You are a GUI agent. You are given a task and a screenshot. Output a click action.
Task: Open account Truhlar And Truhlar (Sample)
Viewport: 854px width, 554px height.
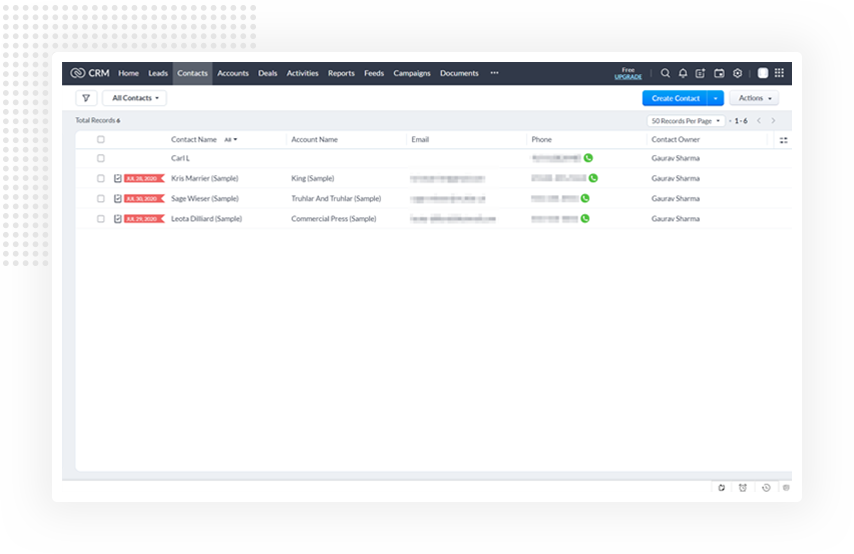[336, 198]
